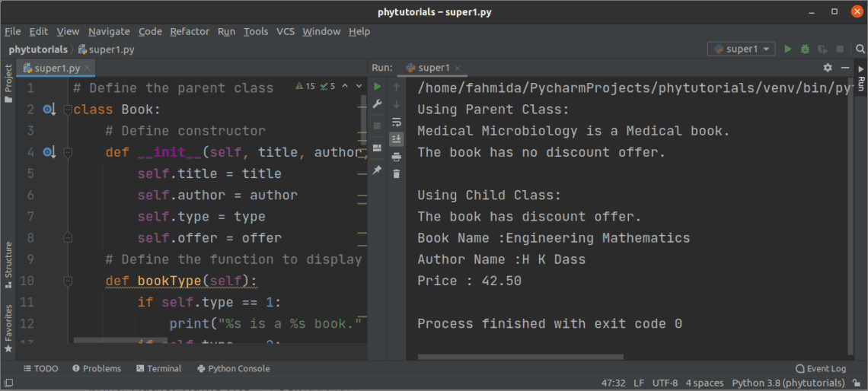This screenshot has height=391, width=868.
Task: Run super1 with coverage
Action: click(822, 49)
